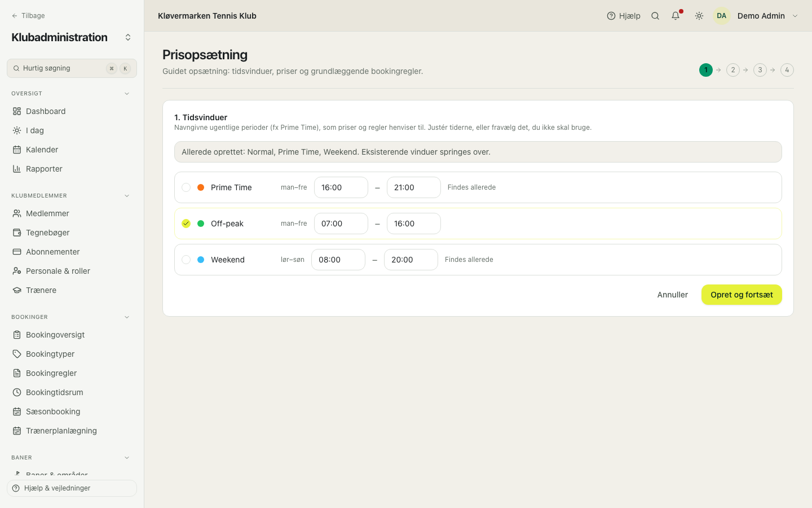Open Dashboard via its grid icon
The width and height of the screenshot is (812, 508).
[x=17, y=111]
